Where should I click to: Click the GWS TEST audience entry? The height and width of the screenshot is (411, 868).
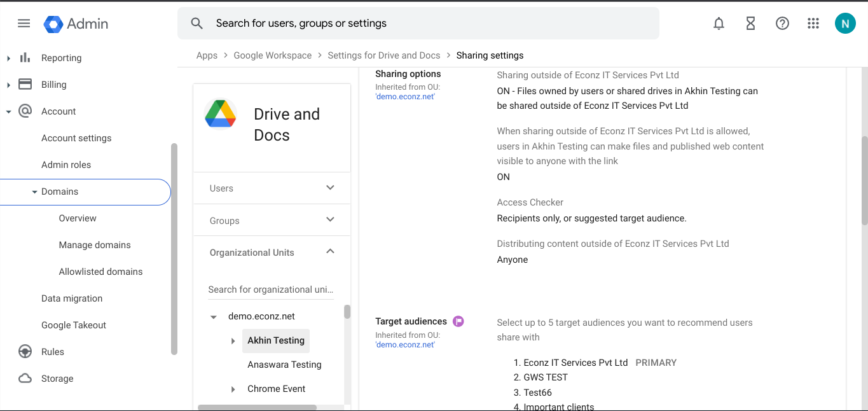(x=546, y=377)
